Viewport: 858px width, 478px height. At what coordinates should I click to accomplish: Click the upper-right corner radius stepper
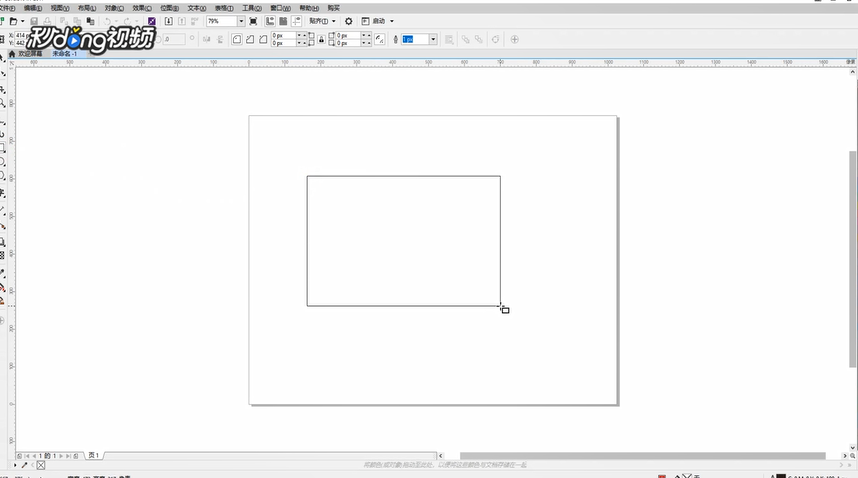[x=366, y=36]
